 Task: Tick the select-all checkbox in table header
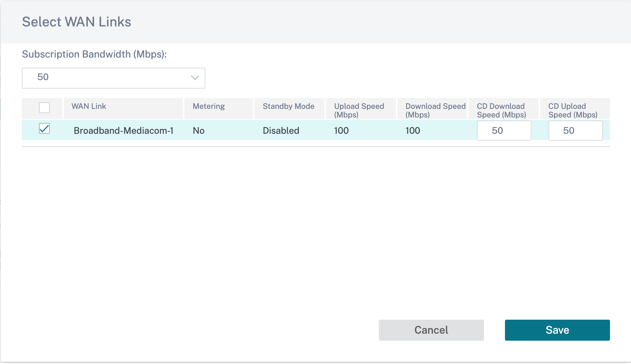pyautogui.click(x=44, y=108)
